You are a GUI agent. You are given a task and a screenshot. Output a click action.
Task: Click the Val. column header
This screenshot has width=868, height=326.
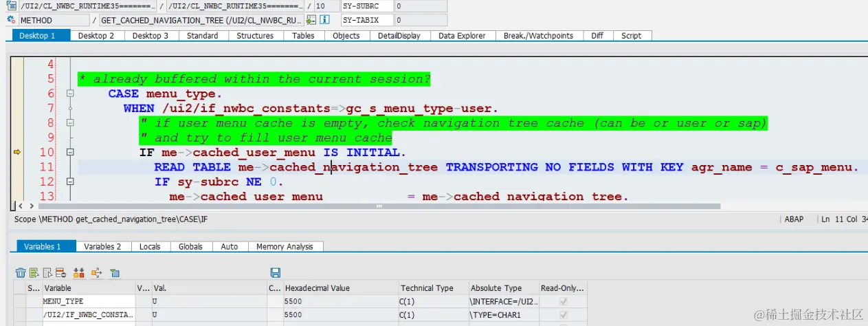tap(209, 288)
